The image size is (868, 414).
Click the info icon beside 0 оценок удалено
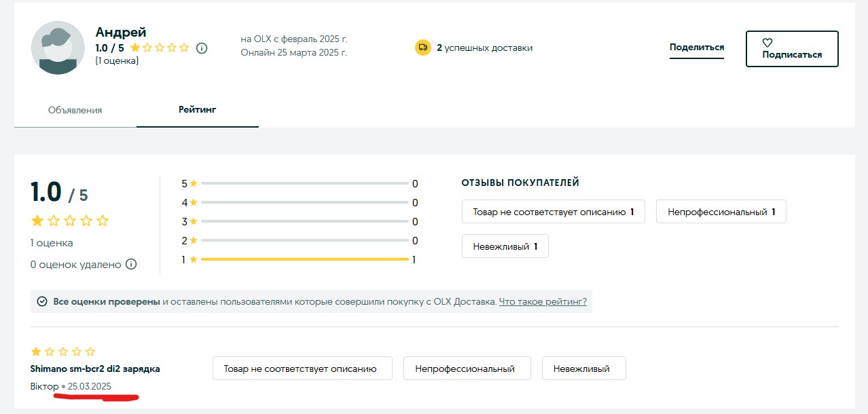pos(132,264)
